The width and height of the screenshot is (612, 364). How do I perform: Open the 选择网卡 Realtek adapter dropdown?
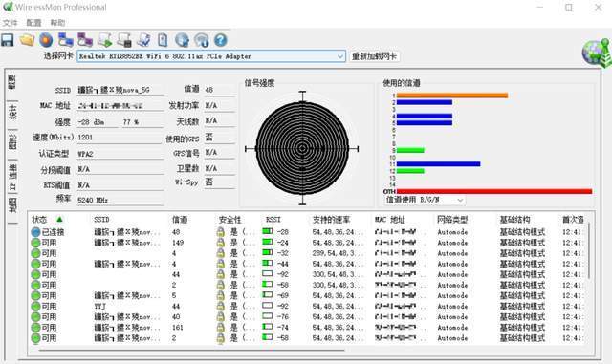tap(211, 56)
